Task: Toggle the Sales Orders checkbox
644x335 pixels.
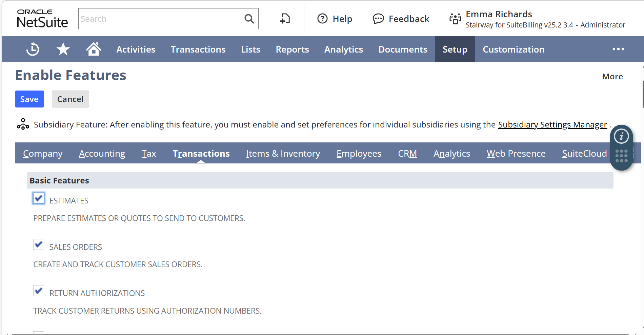Action: 39,244
